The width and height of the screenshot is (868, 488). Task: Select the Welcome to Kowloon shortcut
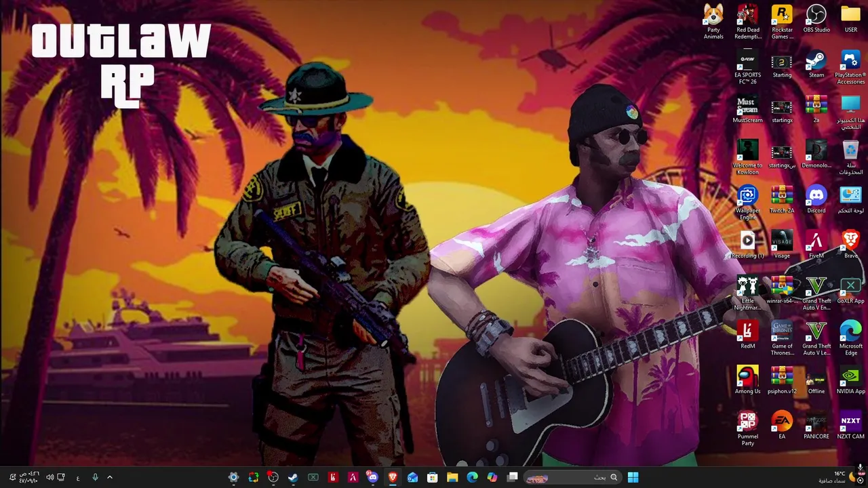[748, 158]
